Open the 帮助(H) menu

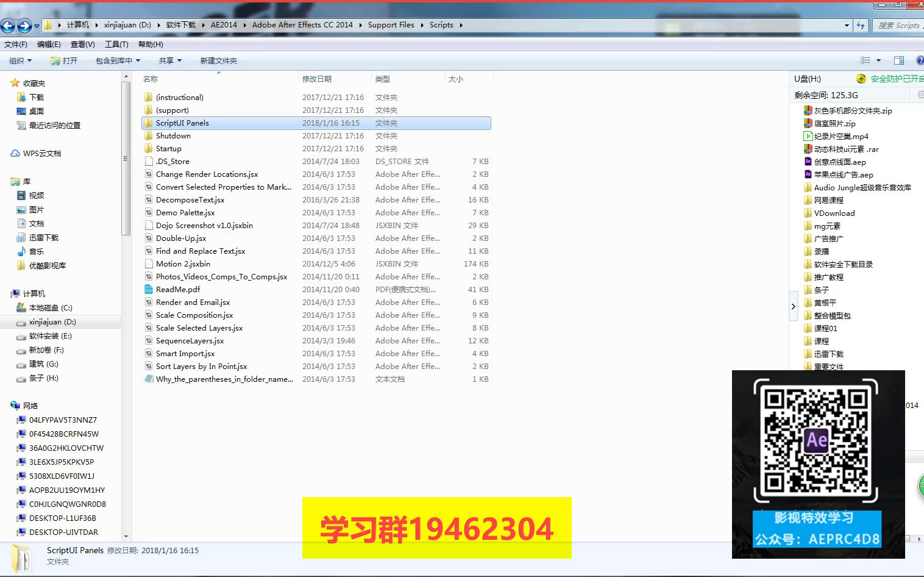point(151,45)
